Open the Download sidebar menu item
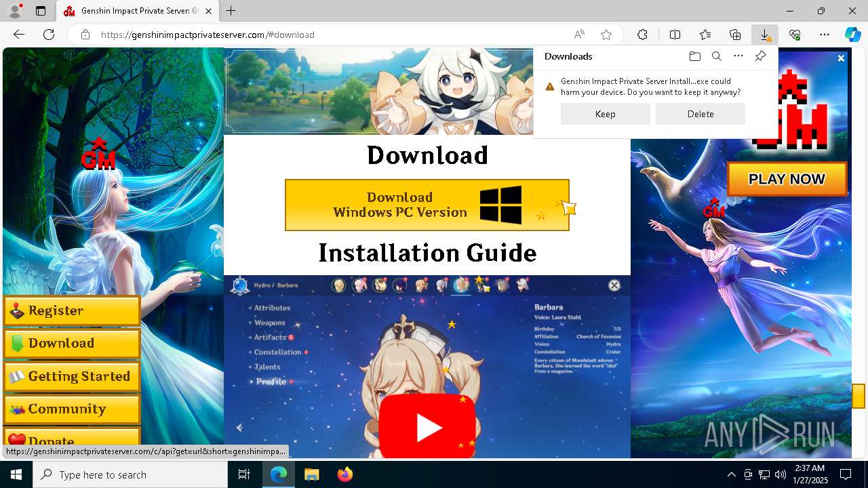Screen dimensions: 868x488 click(72, 344)
